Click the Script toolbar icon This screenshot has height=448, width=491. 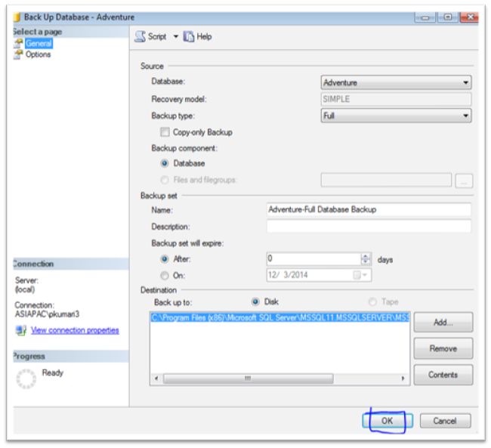pos(140,37)
